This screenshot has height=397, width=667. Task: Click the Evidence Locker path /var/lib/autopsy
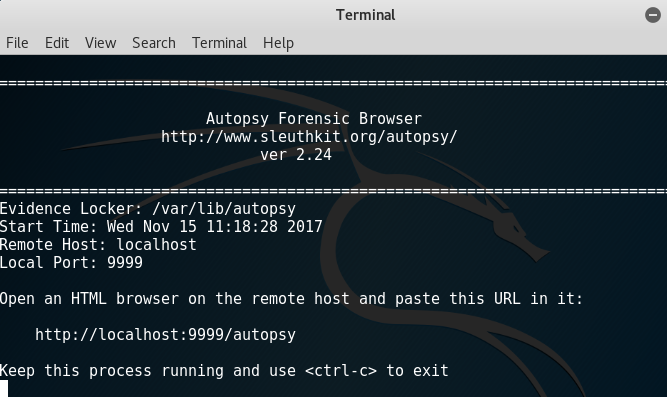point(224,209)
